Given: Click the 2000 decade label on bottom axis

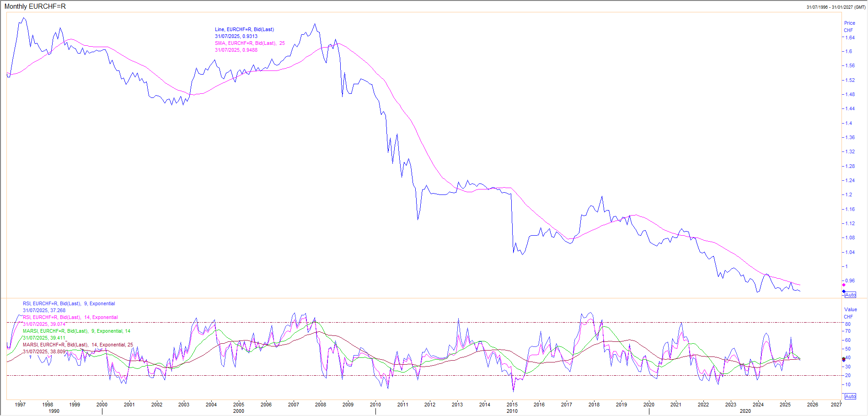Looking at the screenshot, I should 238,411.
